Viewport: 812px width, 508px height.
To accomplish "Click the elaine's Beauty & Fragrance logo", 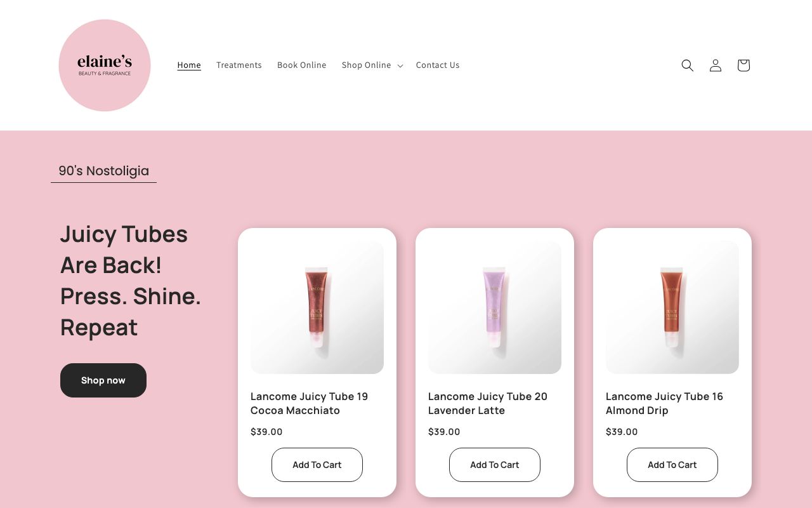I will 105,65.
